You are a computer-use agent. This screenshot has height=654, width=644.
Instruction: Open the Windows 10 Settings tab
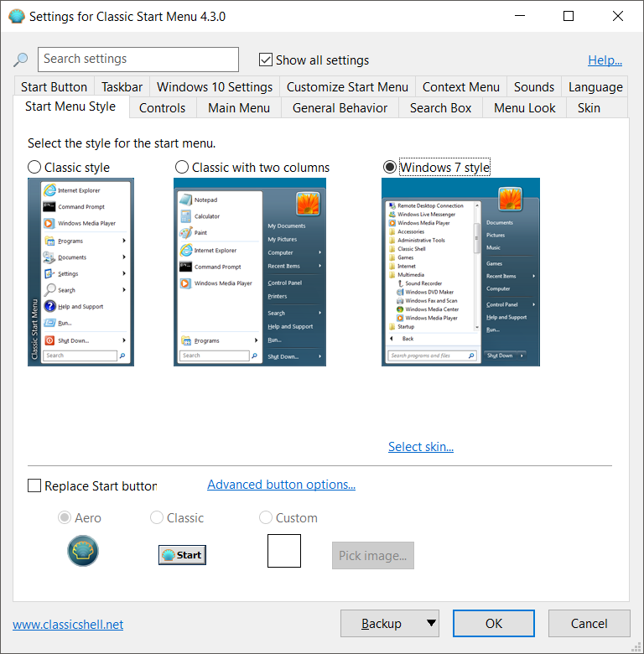[x=215, y=86]
